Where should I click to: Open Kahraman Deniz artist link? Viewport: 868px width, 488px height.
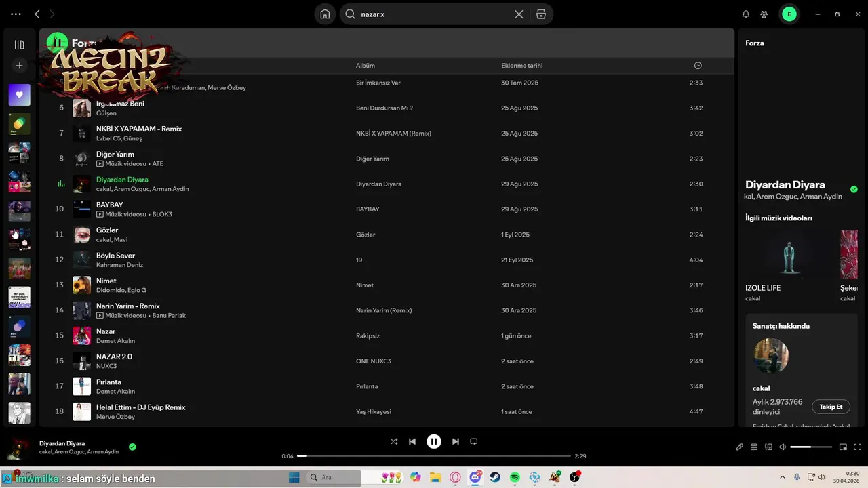(119, 265)
